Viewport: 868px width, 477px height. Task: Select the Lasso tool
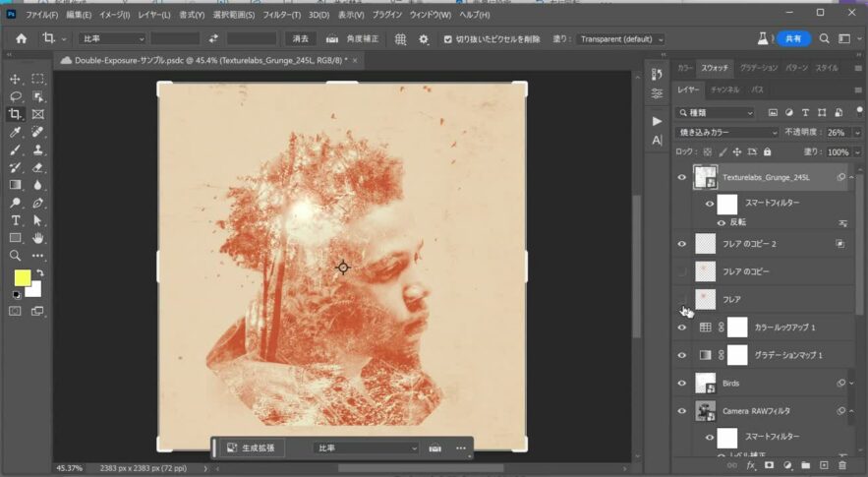pos(15,96)
